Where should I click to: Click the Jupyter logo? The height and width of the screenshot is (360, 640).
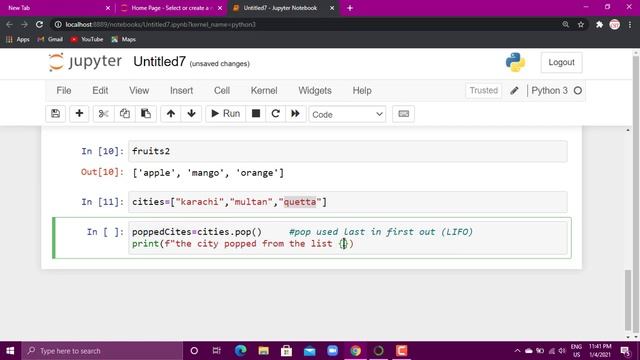pos(85,62)
